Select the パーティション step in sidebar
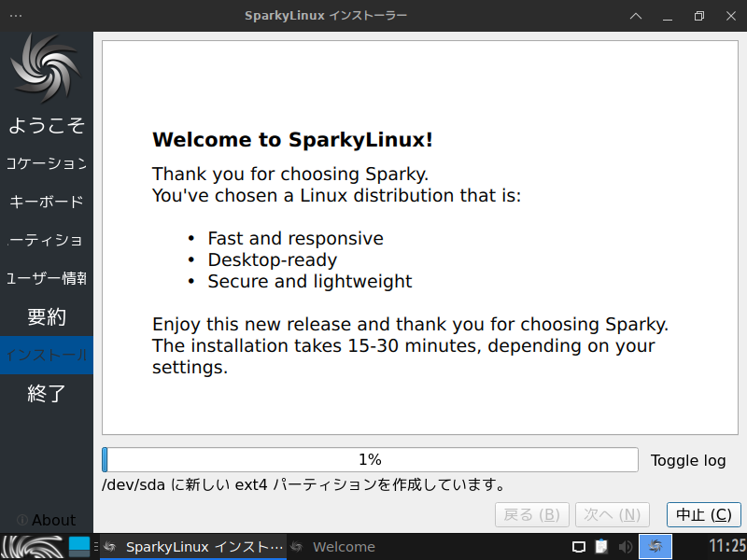 [x=47, y=240]
